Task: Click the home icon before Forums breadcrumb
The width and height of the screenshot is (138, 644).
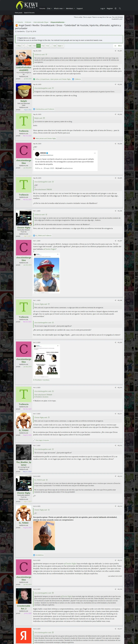Action: pyautogui.click(x=16, y=22)
